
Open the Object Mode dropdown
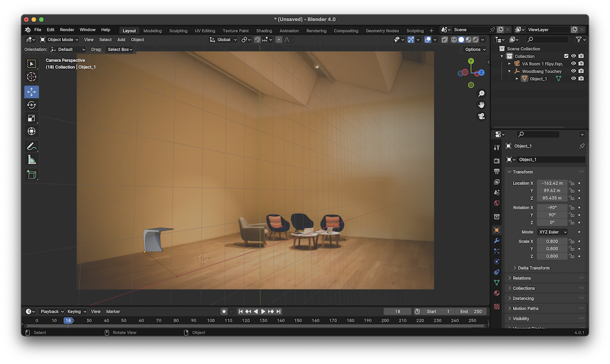click(x=59, y=39)
